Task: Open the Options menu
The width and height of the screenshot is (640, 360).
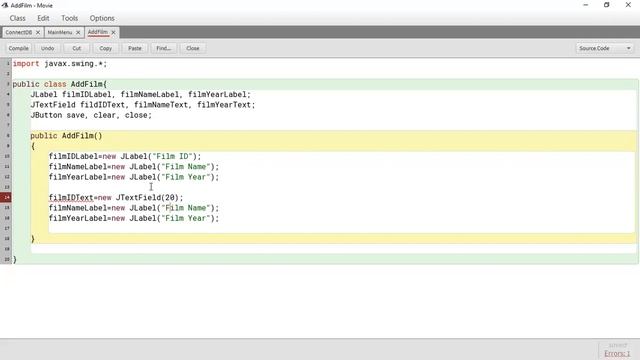Action: click(102, 18)
